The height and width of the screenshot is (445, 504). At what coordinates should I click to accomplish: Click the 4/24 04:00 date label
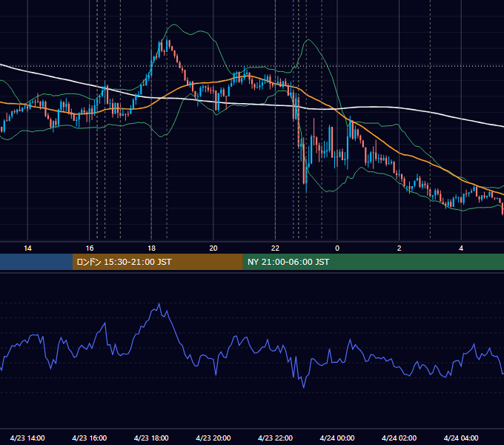point(461,438)
